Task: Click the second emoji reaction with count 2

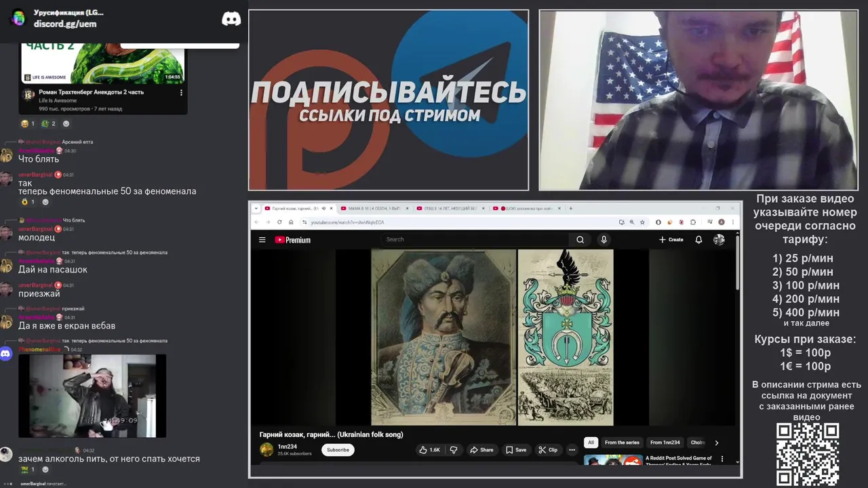Action: click(x=48, y=123)
